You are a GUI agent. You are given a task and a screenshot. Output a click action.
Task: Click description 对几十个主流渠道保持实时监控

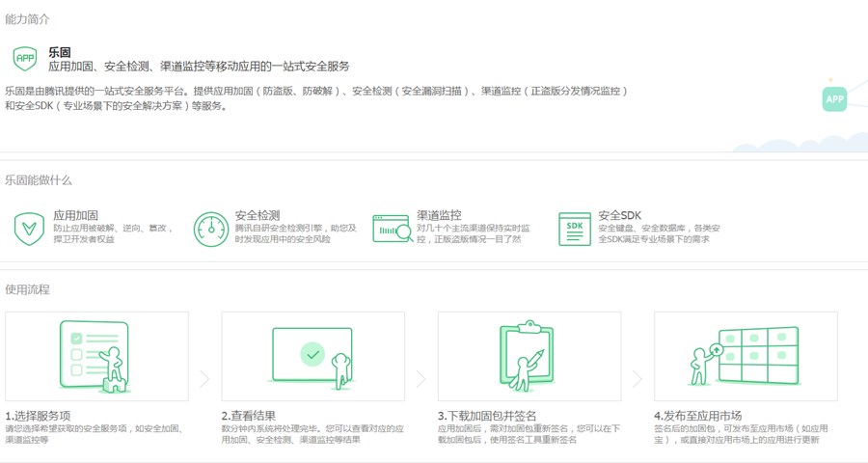point(474,233)
